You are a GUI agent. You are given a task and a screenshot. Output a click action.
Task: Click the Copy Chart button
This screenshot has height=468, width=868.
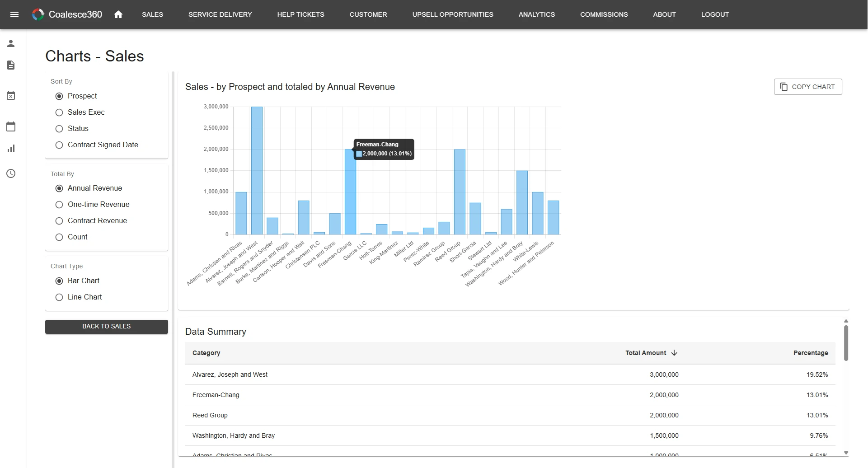pos(807,86)
